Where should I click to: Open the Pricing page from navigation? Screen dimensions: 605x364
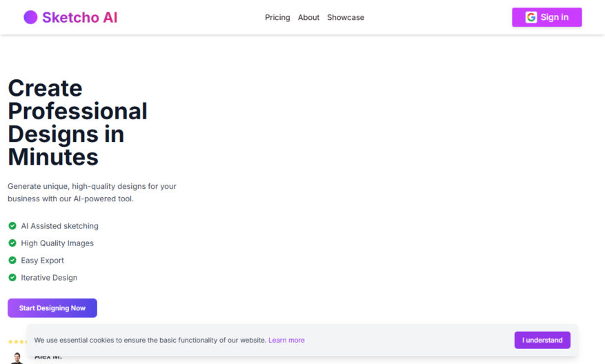pos(277,17)
